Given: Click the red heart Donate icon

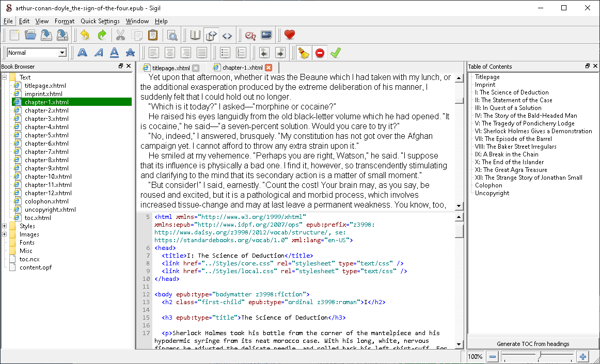Looking at the screenshot, I should (x=290, y=35).
